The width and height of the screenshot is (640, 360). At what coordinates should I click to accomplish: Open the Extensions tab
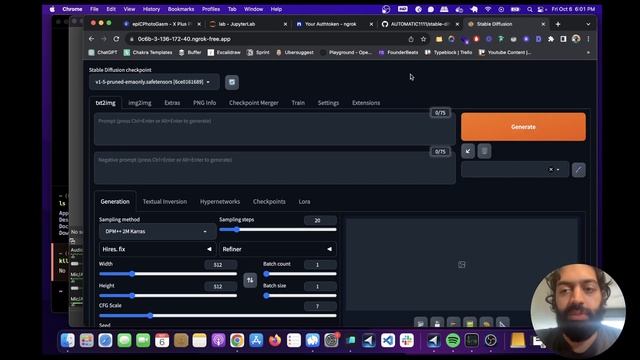pos(366,103)
